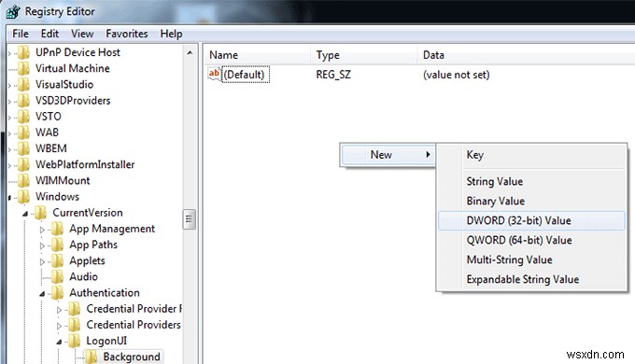
Task: Select the WebPlatformInstaller key label
Action: (x=85, y=164)
